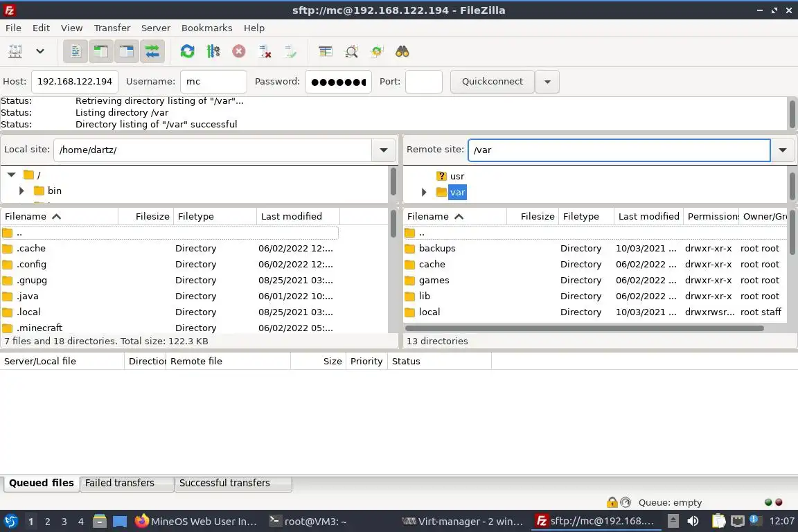The image size is (798, 532).
Task: Disconnect from the current server icon
Action: [265, 51]
